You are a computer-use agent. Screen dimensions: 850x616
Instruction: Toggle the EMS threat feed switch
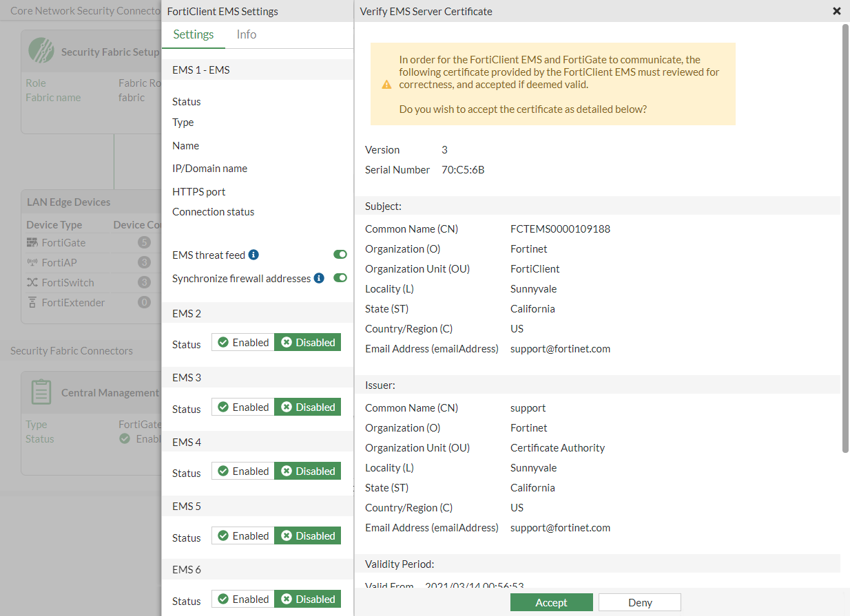[x=340, y=255]
